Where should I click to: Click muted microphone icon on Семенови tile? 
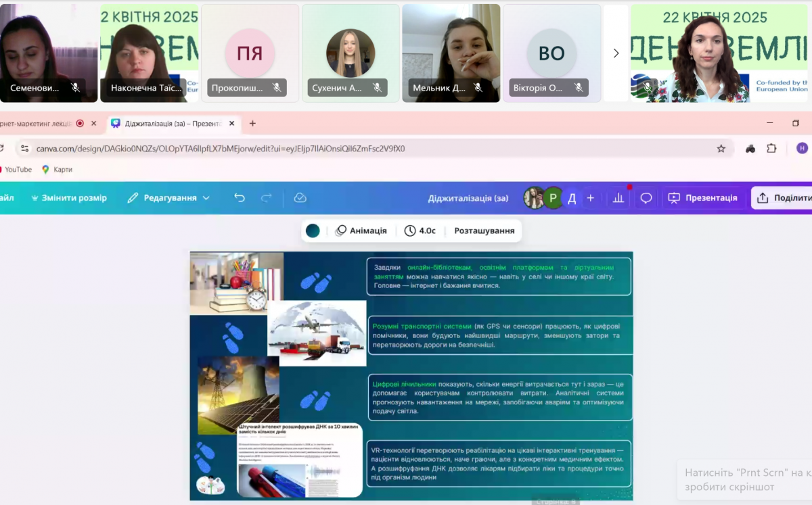tap(76, 88)
